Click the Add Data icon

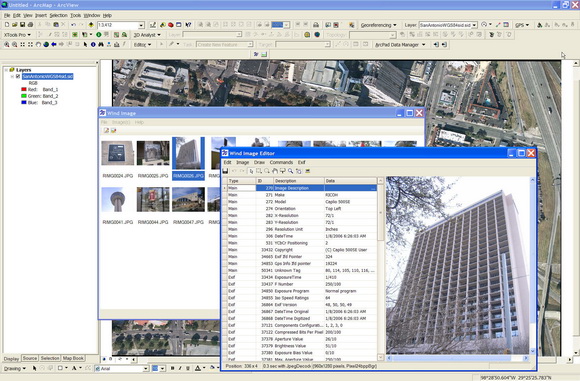(91, 25)
